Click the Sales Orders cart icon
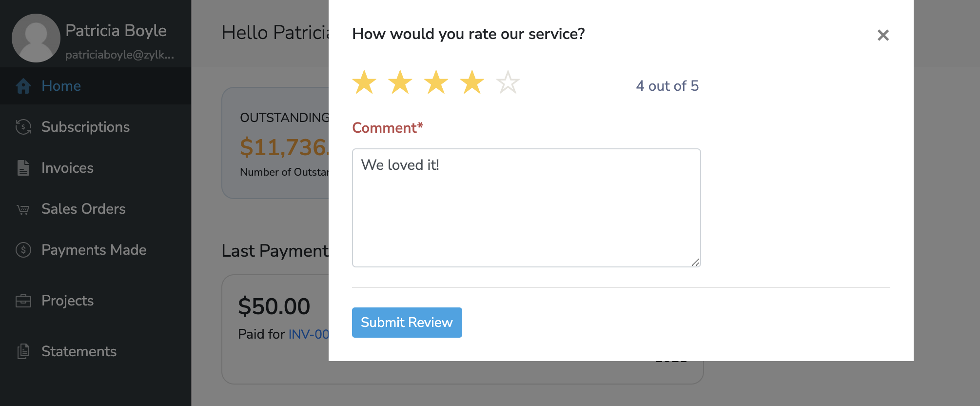Image resolution: width=980 pixels, height=406 pixels. click(x=23, y=209)
